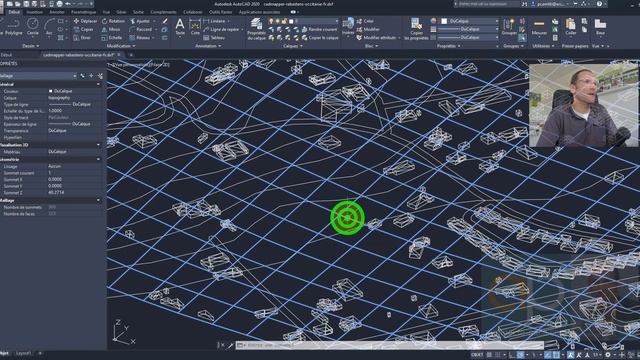The height and width of the screenshot is (360, 640).
Task: Click the Linéaire dimension tool
Action: pos(214,21)
